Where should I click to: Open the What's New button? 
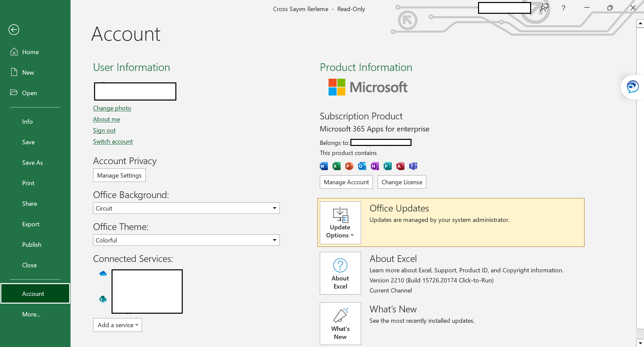click(x=340, y=323)
